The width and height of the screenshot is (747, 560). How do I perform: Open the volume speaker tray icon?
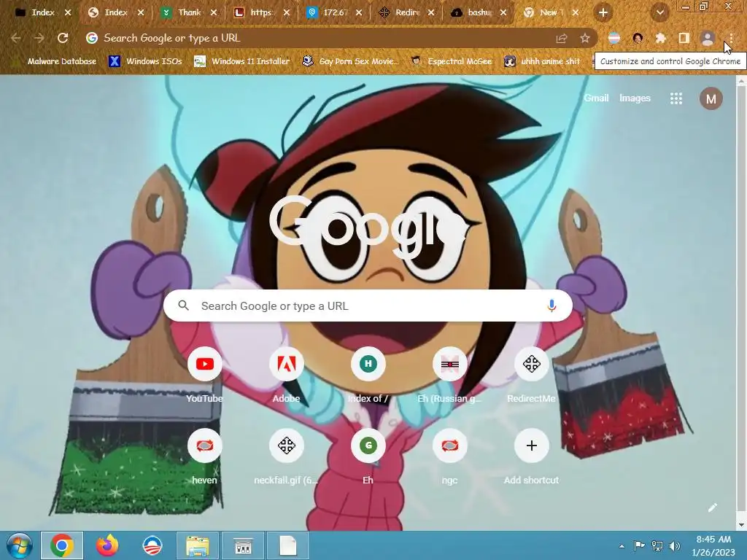674,546
